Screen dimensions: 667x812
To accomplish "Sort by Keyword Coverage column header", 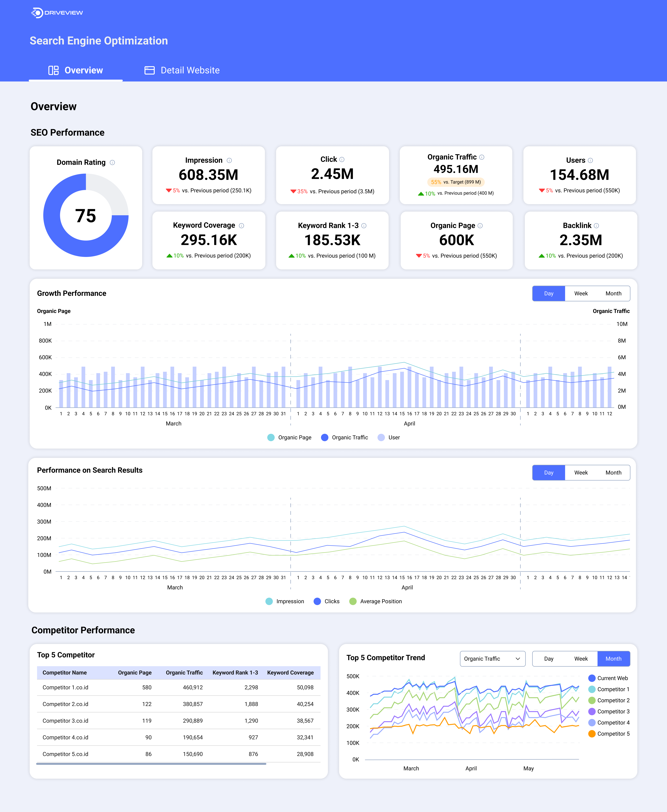I will click(x=290, y=673).
